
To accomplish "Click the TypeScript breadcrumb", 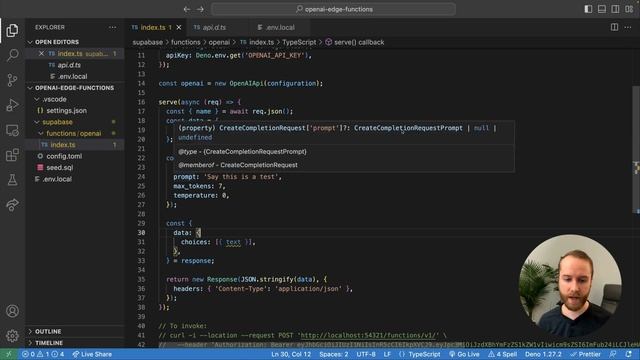I will 299,42.
